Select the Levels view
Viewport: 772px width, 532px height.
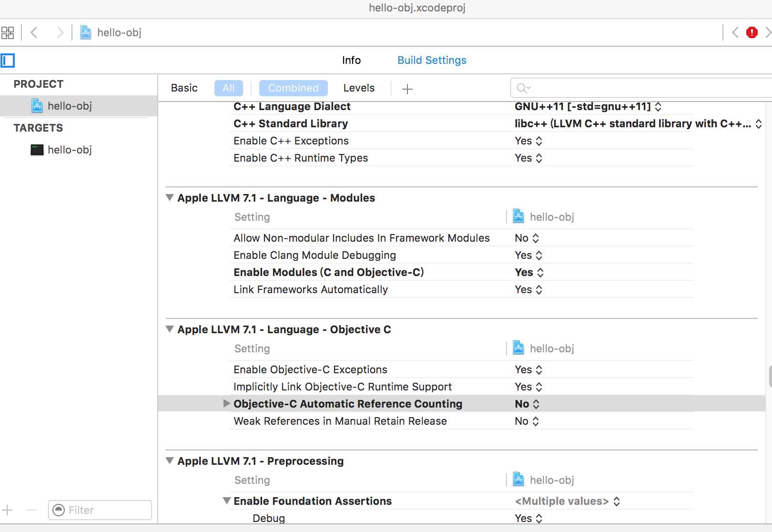[x=359, y=88]
